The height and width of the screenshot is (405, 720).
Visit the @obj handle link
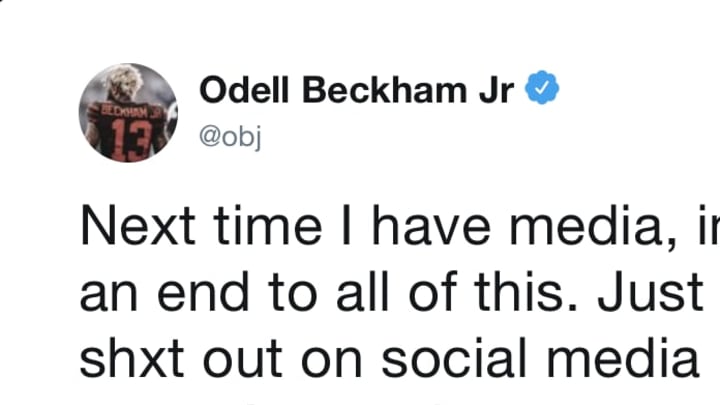click(231, 137)
